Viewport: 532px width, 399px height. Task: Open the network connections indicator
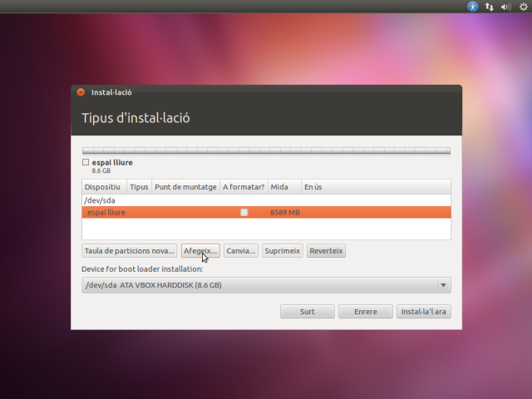[x=490, y=7]
